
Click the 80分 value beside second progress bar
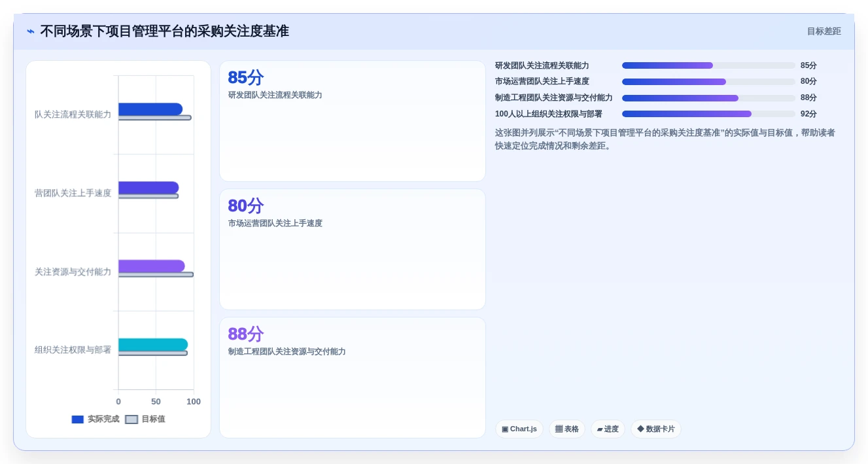point(808,82)
